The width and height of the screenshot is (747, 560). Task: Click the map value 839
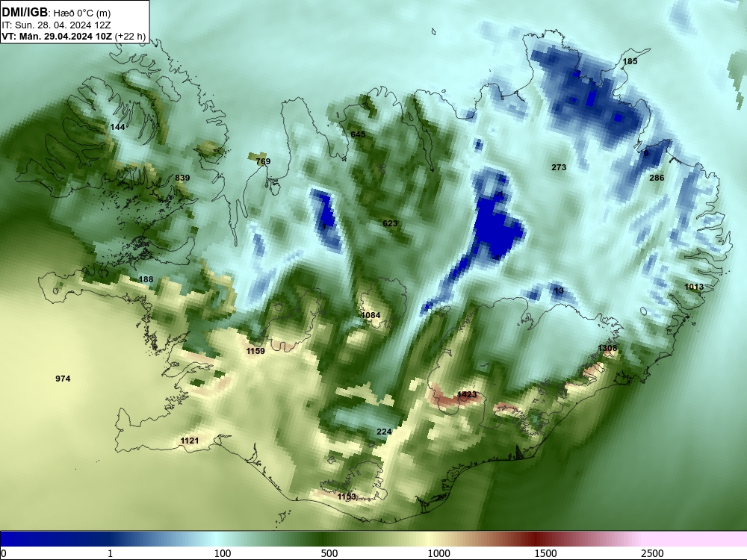click(x=182, y=178)
